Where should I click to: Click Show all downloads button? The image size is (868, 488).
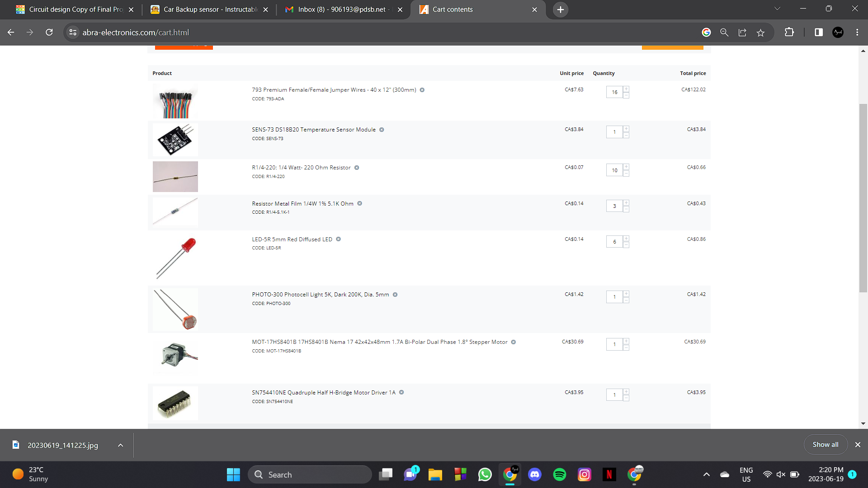(x=825, y=445)
